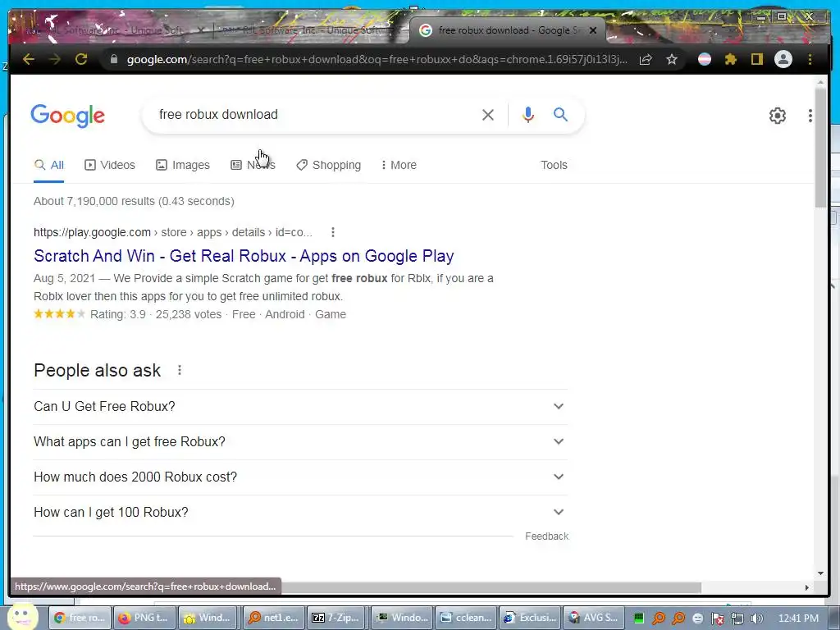
Task: Open the PNG Firefox taskbar button
Action: pyautogui.click(x=144, y=618)
